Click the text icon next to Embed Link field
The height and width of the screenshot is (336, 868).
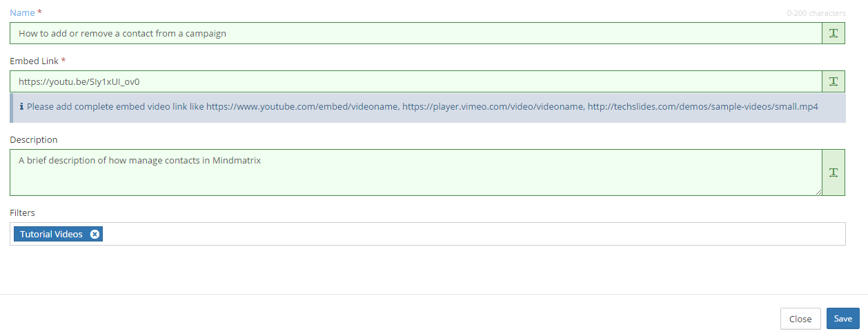coord(834,81)
